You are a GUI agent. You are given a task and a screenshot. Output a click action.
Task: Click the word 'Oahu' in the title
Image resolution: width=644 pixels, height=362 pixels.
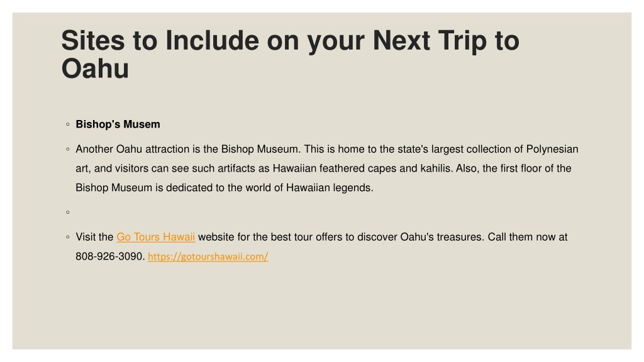(x=96, y=69)
